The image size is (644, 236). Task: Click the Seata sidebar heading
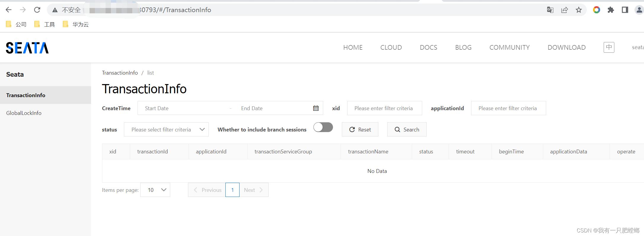click(x=15, y=74)
